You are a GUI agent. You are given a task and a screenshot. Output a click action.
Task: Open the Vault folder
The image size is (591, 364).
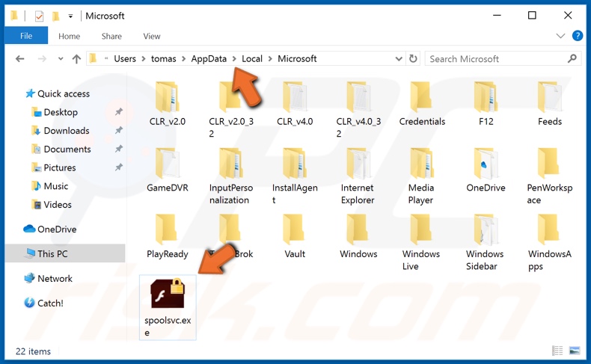pyautogui.click(x=295, y=236)
